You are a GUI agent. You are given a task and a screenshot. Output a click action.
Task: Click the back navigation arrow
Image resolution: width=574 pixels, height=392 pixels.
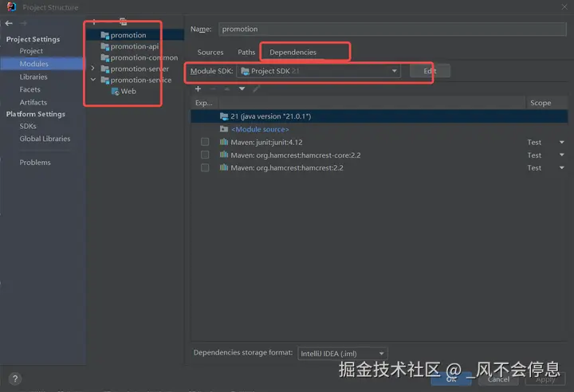(9, 23)
